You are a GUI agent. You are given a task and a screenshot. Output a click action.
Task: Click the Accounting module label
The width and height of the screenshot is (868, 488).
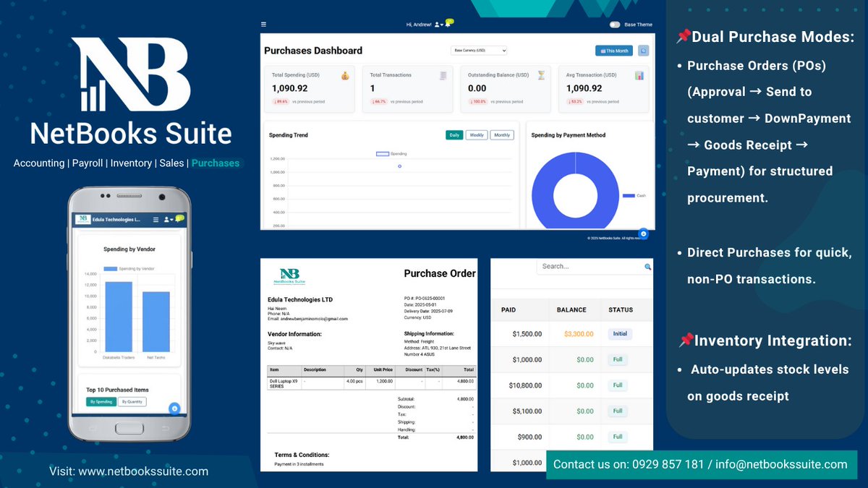click(39, 163)
